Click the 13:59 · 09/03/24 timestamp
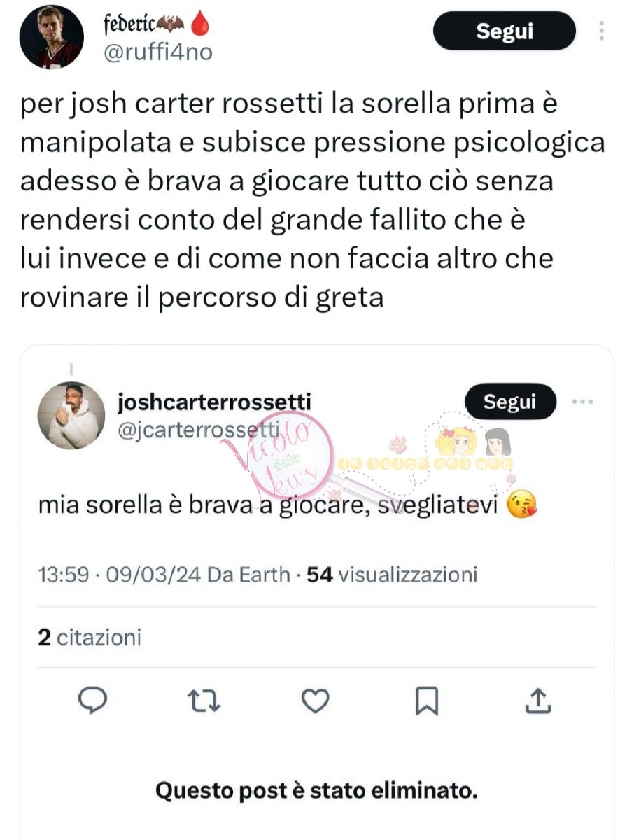 120,575
